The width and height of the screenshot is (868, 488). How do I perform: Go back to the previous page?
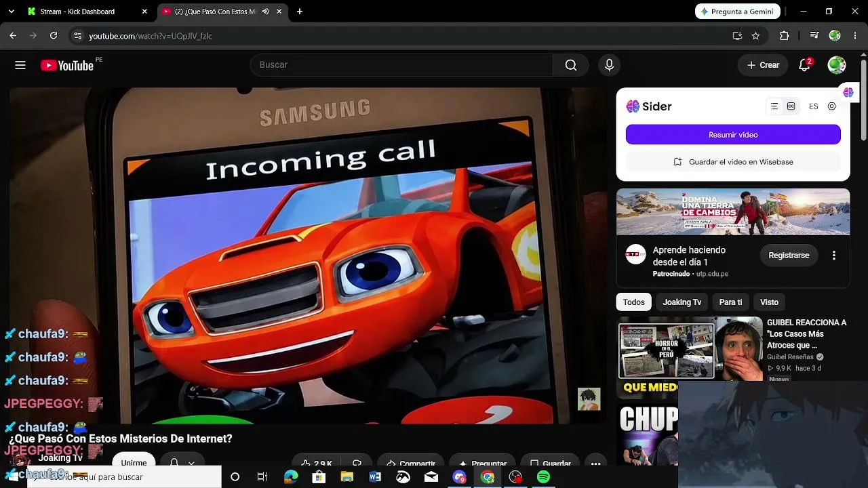coord(13,36)
